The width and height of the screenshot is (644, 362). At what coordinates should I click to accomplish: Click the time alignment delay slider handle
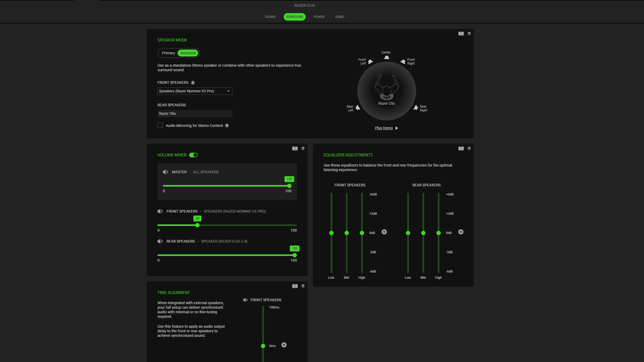(x=263, y=346)
